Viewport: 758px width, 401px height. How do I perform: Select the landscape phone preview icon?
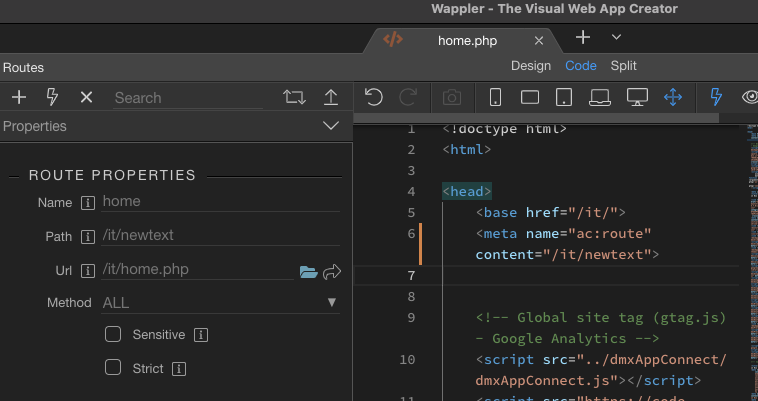tap(530, 97)
